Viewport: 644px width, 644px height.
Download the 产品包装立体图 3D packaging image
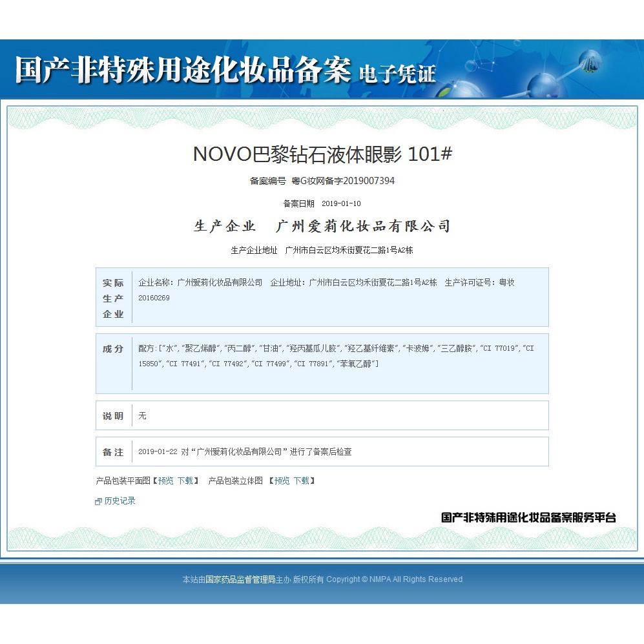pos(301,481)
